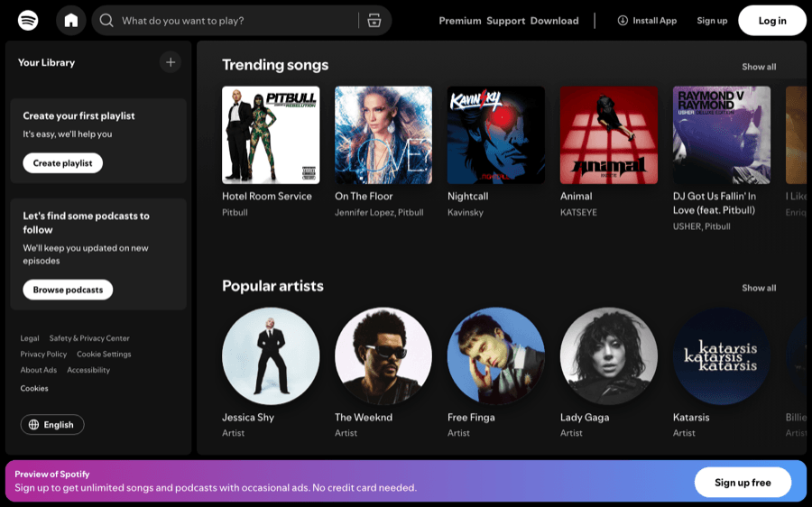This screenshot has width=812, height=507.
Task: Click the 'Katarsis' artist name
Action: click(x=691, y=418)
